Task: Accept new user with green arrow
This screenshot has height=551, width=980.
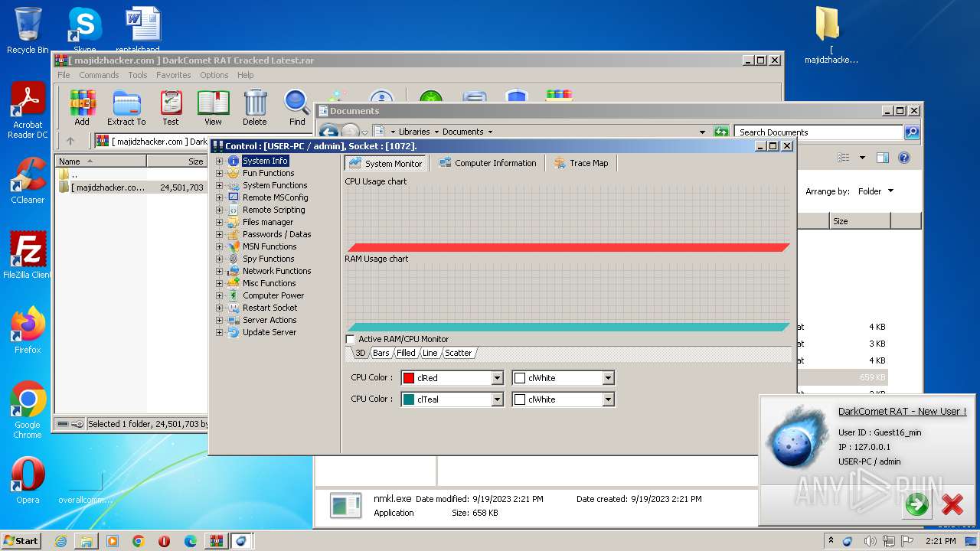Action: tap(916, 504)
